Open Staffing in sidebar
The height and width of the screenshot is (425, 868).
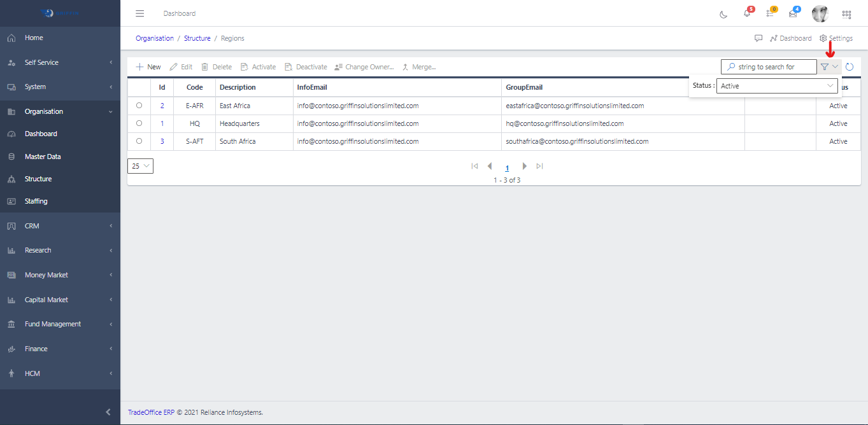[x=36, y=201]
